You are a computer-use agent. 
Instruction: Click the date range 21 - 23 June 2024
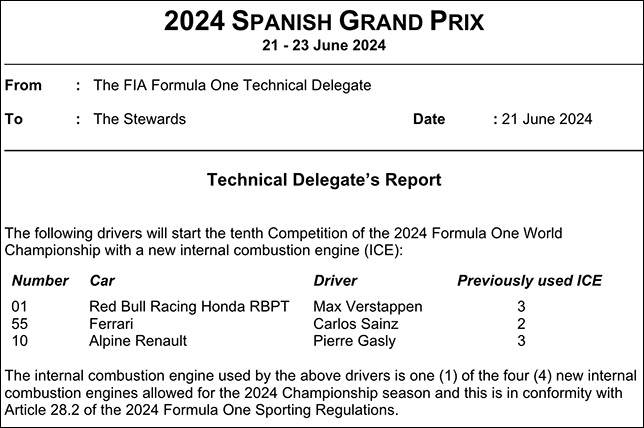coord(322,45)
